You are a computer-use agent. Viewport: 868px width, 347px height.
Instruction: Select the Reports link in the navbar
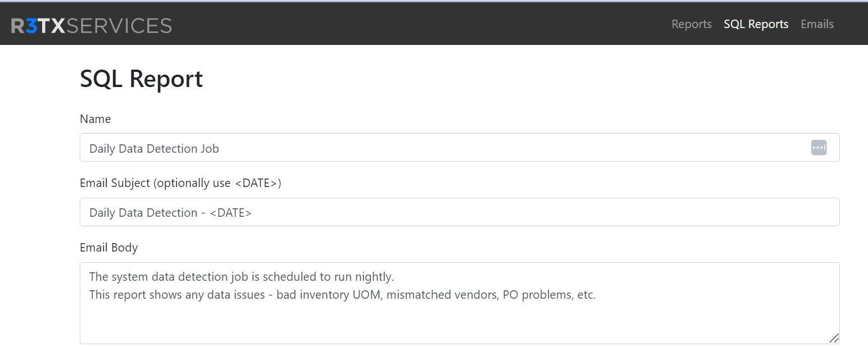[x=691, y=24]
